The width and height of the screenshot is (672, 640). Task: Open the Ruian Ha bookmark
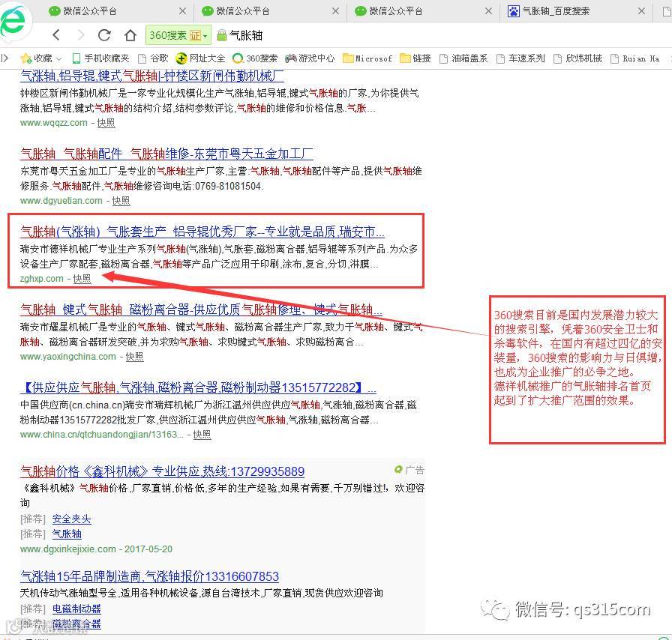click(635, 58)
